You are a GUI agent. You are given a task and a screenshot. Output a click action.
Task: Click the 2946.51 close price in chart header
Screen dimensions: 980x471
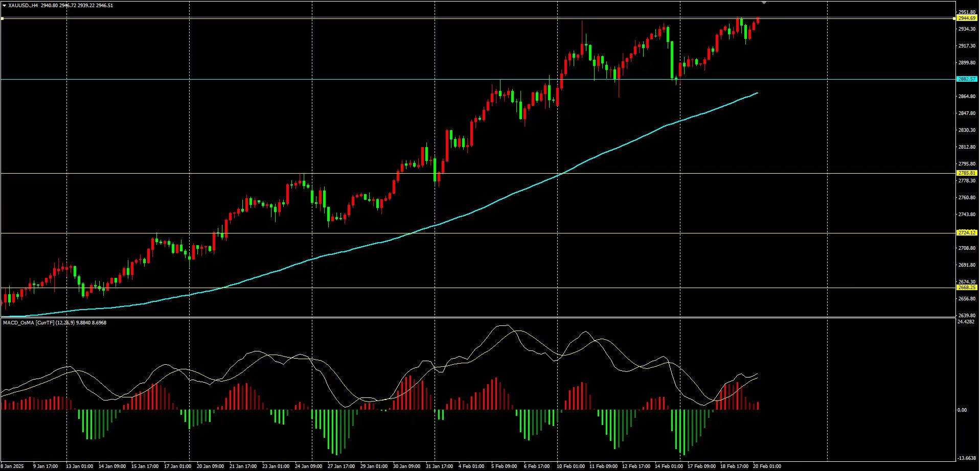pos(104,6)
